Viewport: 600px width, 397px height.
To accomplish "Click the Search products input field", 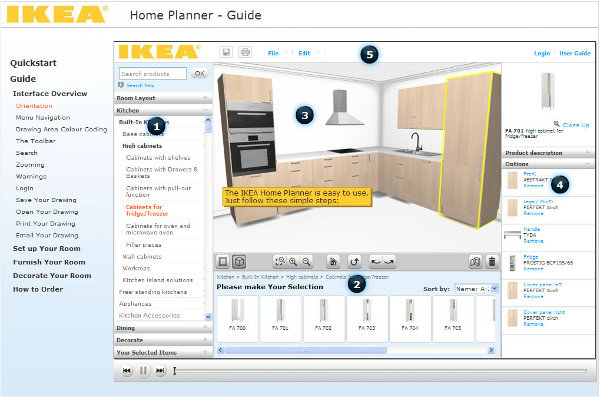I will pos(153,74).
